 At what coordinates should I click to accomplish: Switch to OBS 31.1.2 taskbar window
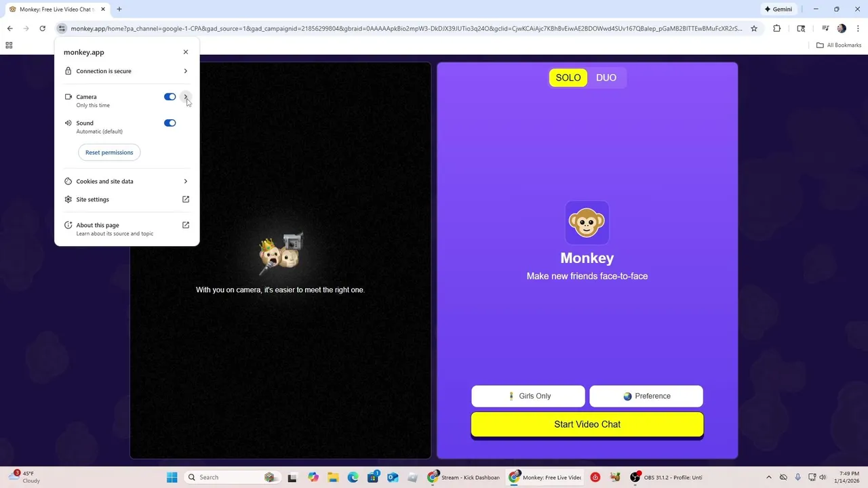pos(667,477)
